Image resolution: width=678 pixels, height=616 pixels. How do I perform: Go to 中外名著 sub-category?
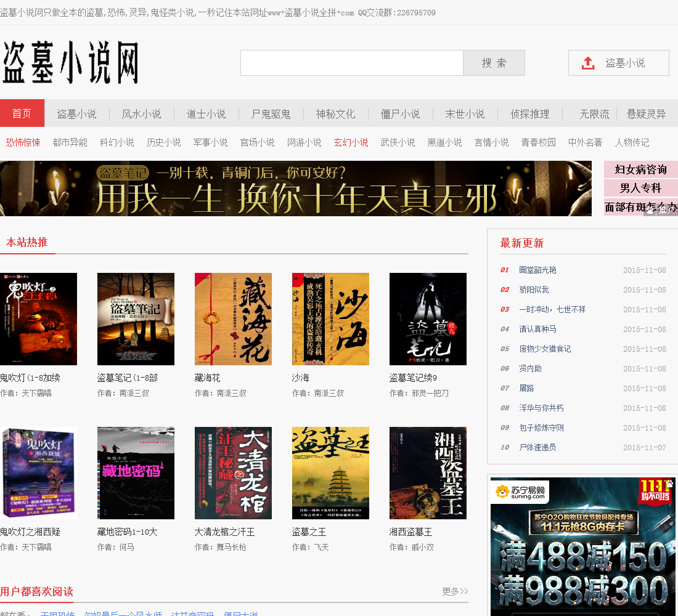(585, 142)
